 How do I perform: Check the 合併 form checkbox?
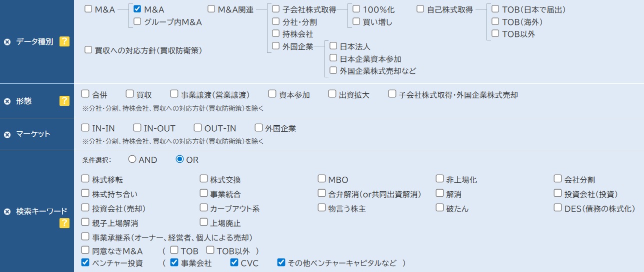pos(85,94)
